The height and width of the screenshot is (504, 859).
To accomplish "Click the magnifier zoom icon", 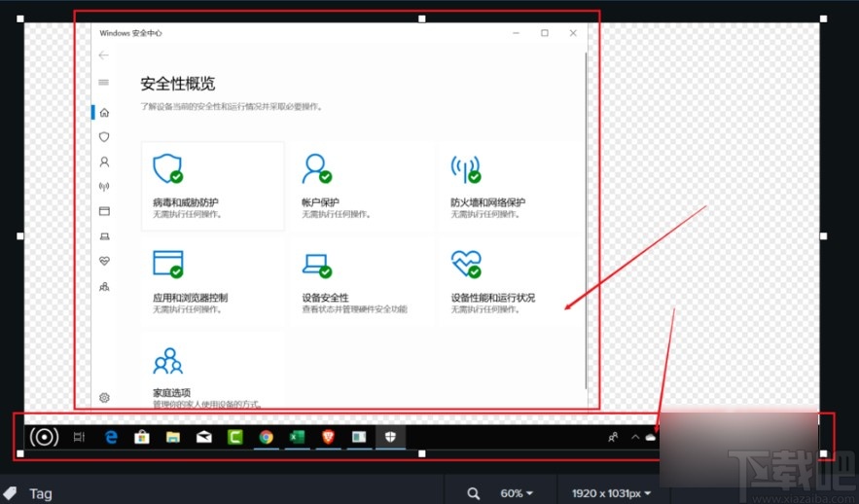I will click(474, 493).
